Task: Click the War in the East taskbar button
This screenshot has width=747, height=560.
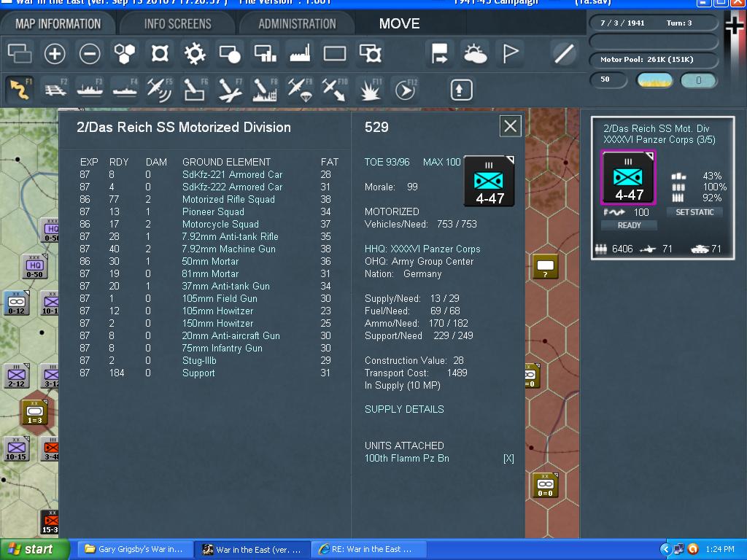Action: tap(252, 549)
